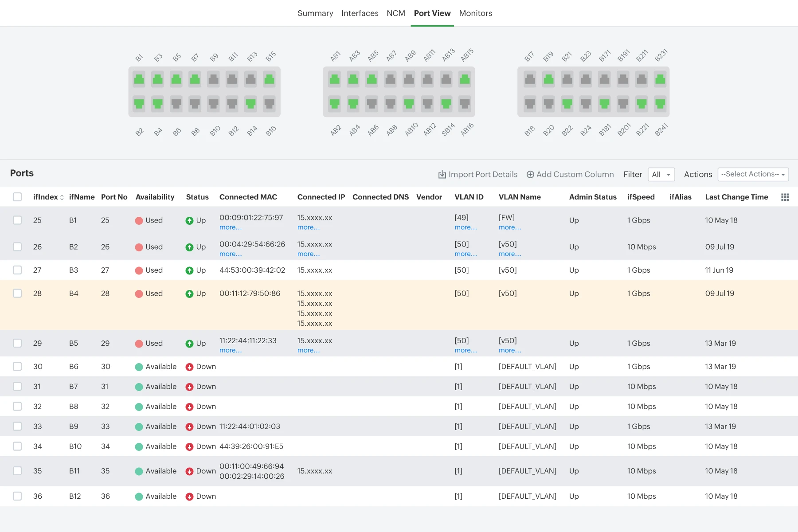
Task: Click the Add Custom Column plus icon
Action: 530,175
